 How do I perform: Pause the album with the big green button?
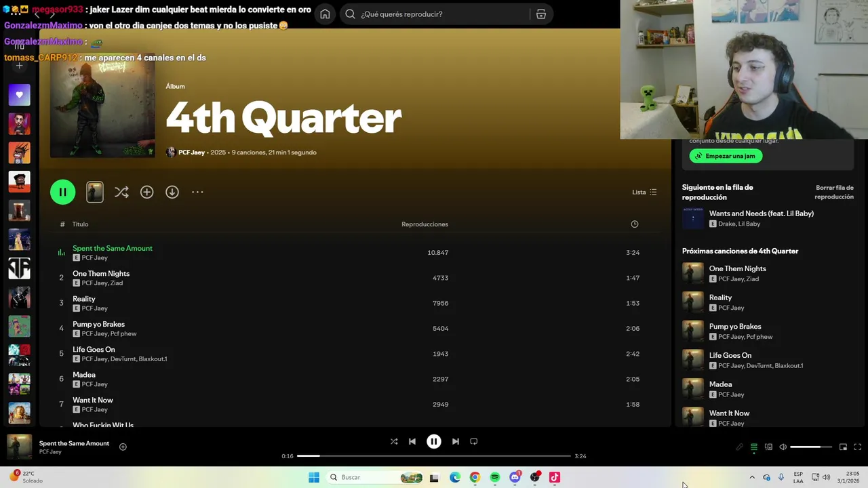click(62, 192)
